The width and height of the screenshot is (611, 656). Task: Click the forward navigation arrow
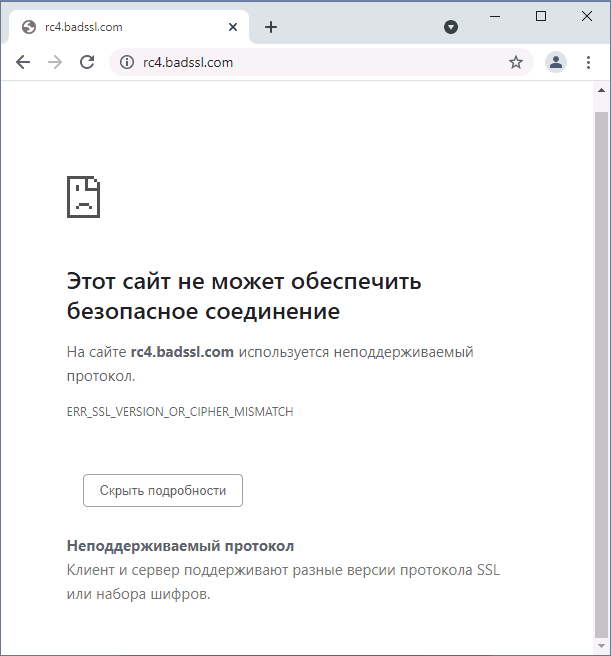[x=55, y=62]
